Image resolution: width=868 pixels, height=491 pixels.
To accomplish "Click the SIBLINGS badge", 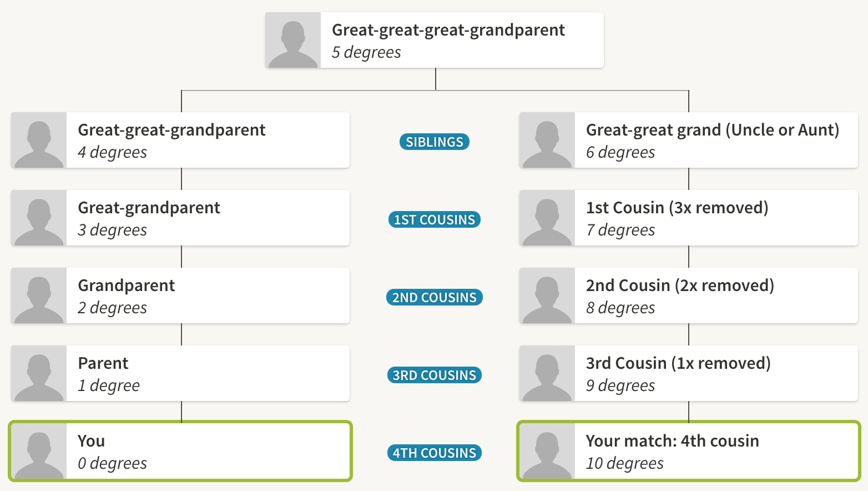I will (434, 142).
